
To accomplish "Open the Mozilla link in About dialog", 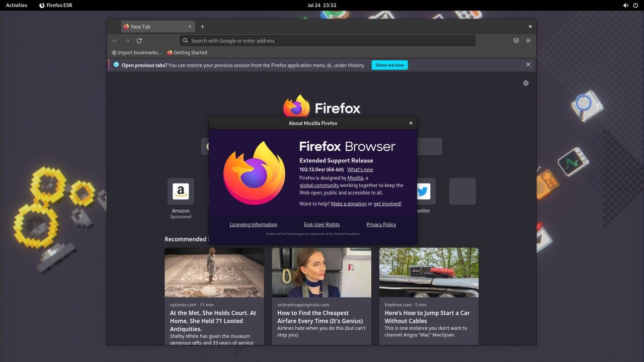I will click(x=355, y=178).
